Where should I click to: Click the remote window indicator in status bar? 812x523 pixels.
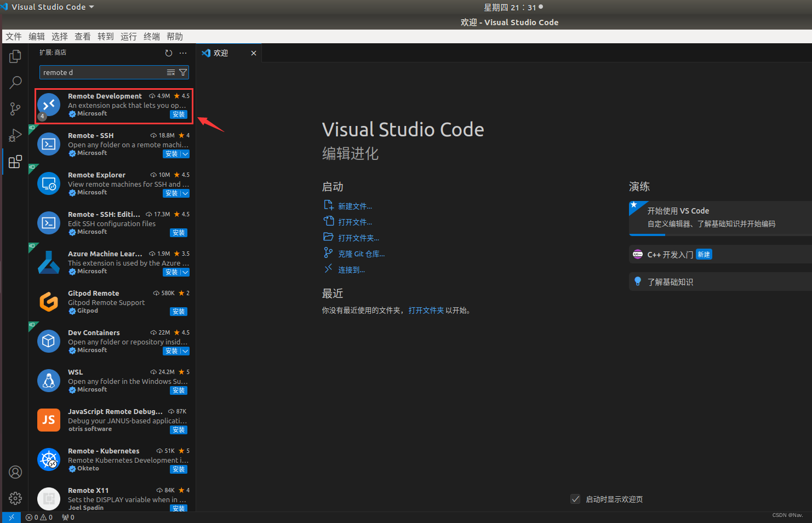12,518
